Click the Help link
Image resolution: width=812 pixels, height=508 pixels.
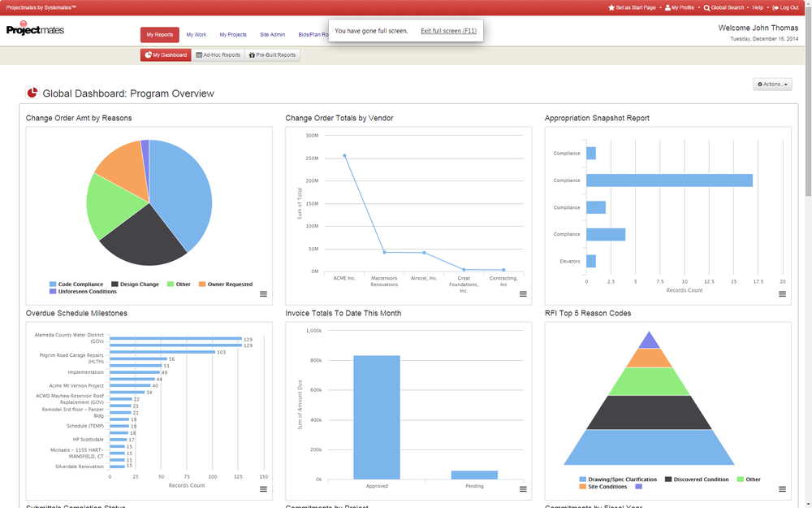coord(758,8)
